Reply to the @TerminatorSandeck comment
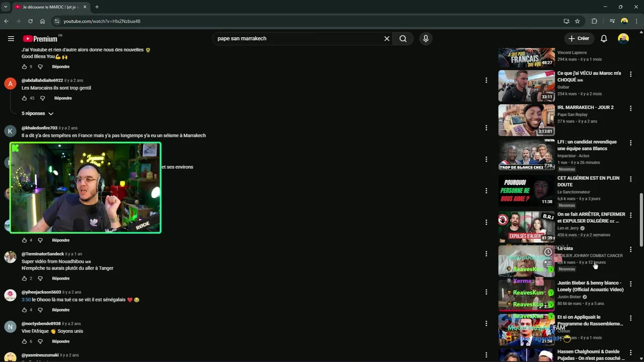The height and width of the screenshot is (362, 644). (61, 279)
